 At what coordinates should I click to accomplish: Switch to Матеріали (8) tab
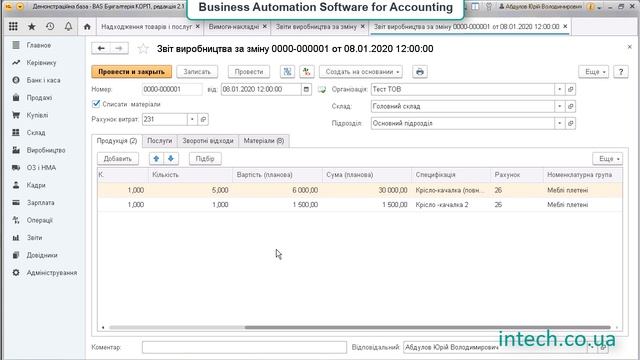click(x=264, y=141)
